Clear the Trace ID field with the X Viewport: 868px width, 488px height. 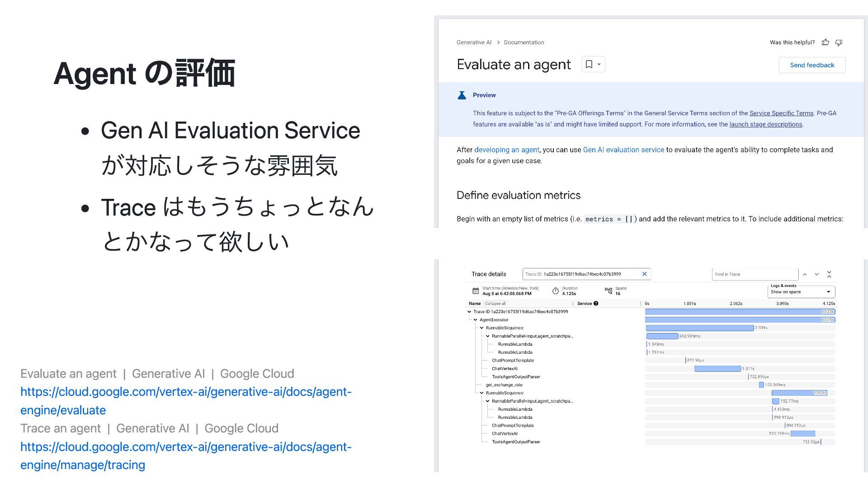tap(644, 274)
